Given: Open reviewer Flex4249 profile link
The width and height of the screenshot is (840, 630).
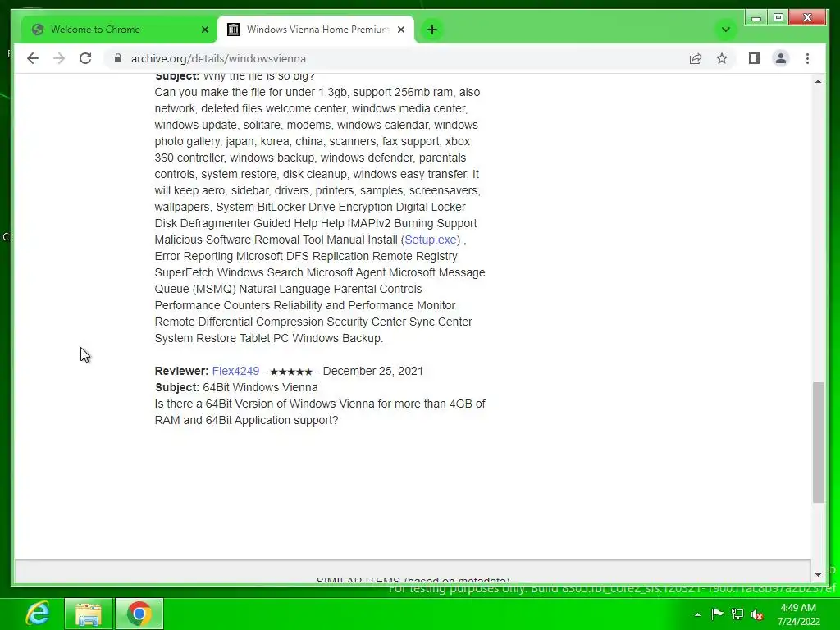Looking at the screenshot, I should [235, 371].
